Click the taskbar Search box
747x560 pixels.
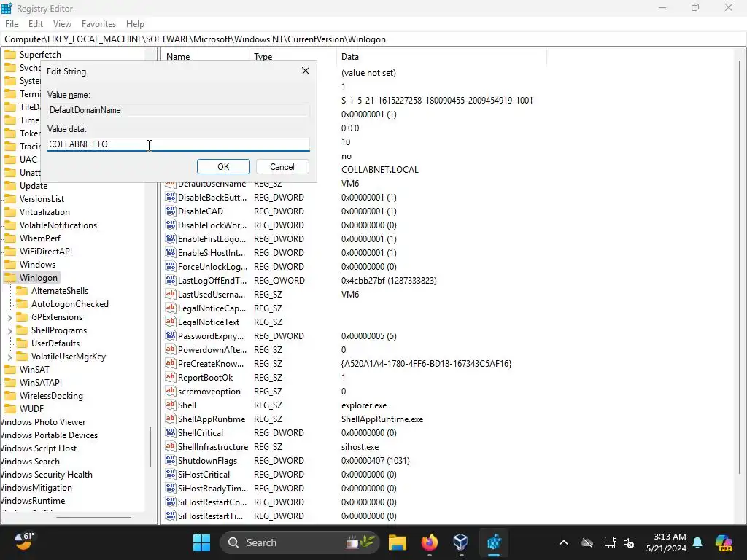click(x=300, y=542)
